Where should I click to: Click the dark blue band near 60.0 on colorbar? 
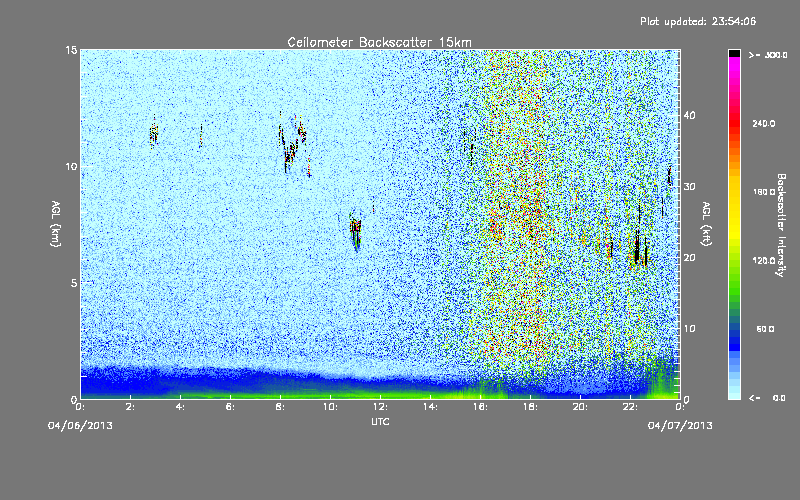pos(734,334)
